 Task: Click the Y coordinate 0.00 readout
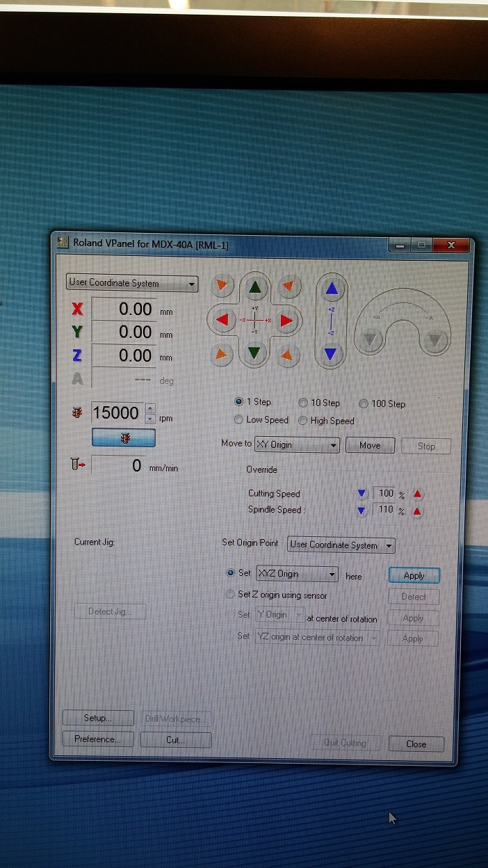[x=124, y=332]
